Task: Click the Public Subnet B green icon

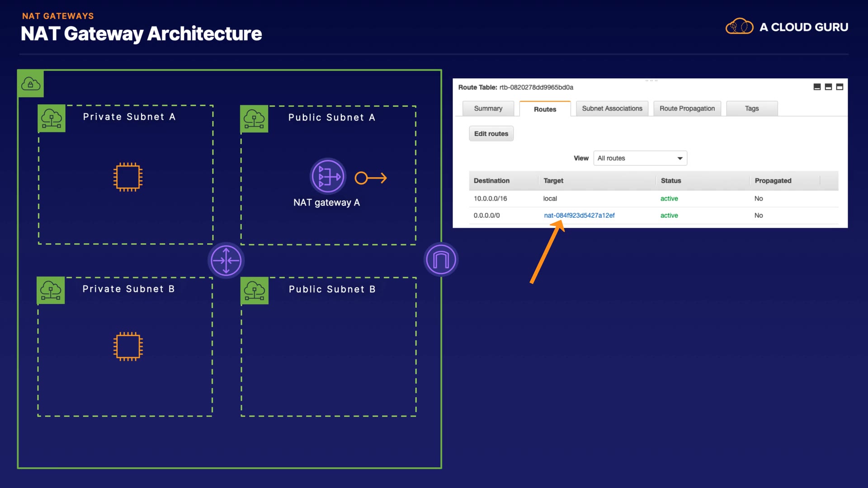Action: [x=255, y=291]
